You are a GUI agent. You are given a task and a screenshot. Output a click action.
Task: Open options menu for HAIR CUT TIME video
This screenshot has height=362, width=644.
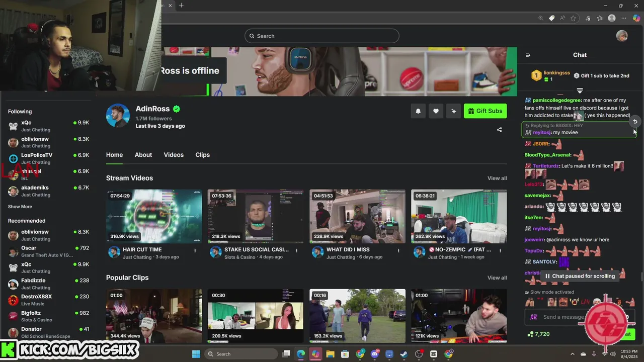coord(195,250)
